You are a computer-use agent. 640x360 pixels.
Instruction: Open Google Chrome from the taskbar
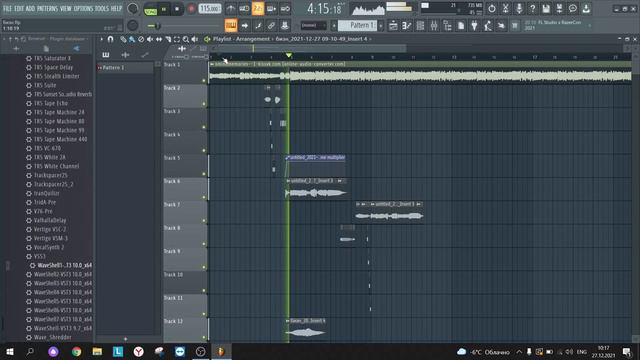[76, 351]
